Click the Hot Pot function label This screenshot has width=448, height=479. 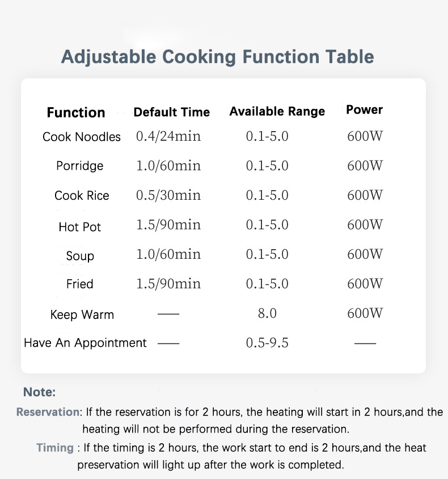[80, 227]
